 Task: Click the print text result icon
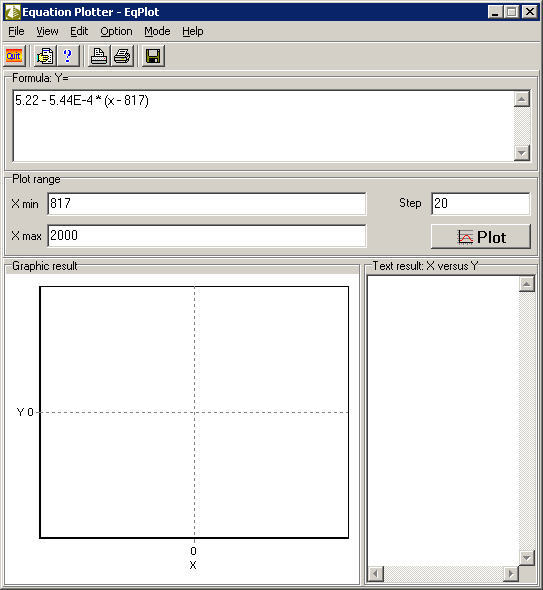[99, 56]
